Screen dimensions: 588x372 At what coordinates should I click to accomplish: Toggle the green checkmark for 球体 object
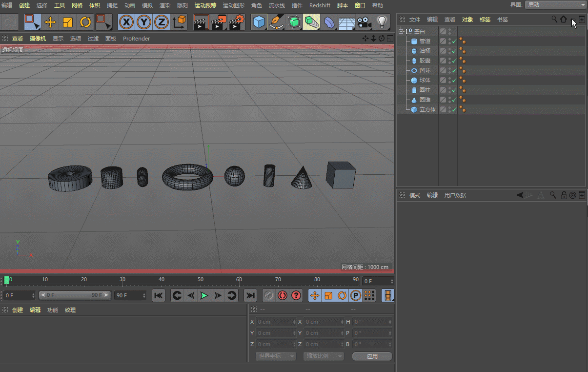[x=454, y=81]
